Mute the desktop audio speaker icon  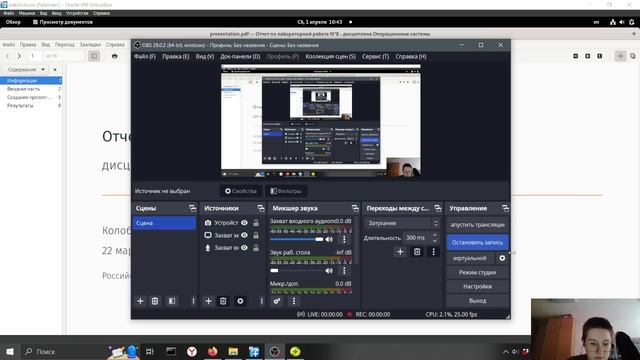click(329, 270)
